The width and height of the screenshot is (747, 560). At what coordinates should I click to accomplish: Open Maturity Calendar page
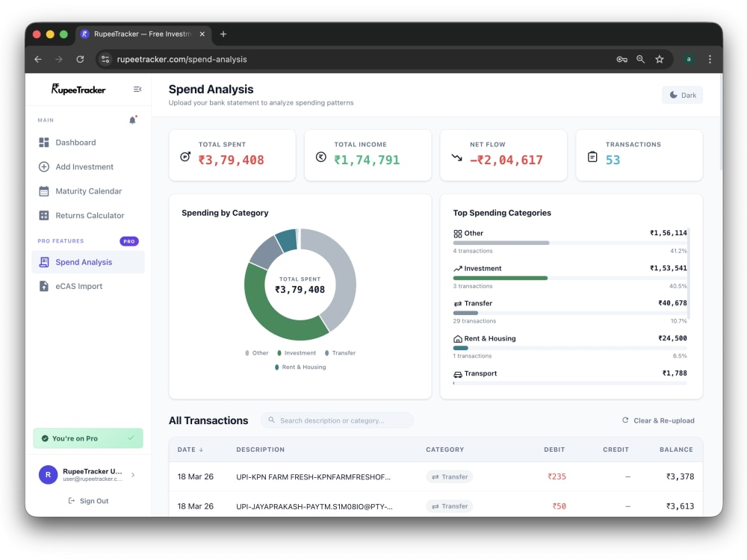click(x=88, y=191)
